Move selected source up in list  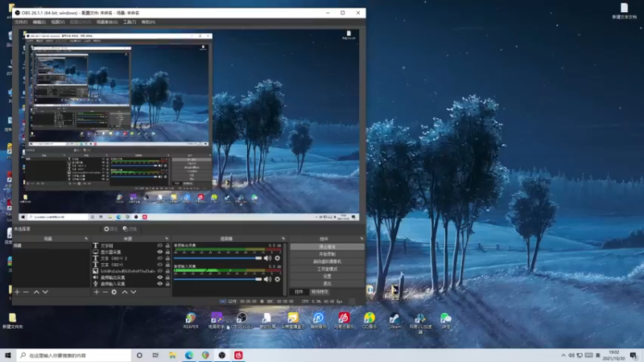click(x=125, y=292)
